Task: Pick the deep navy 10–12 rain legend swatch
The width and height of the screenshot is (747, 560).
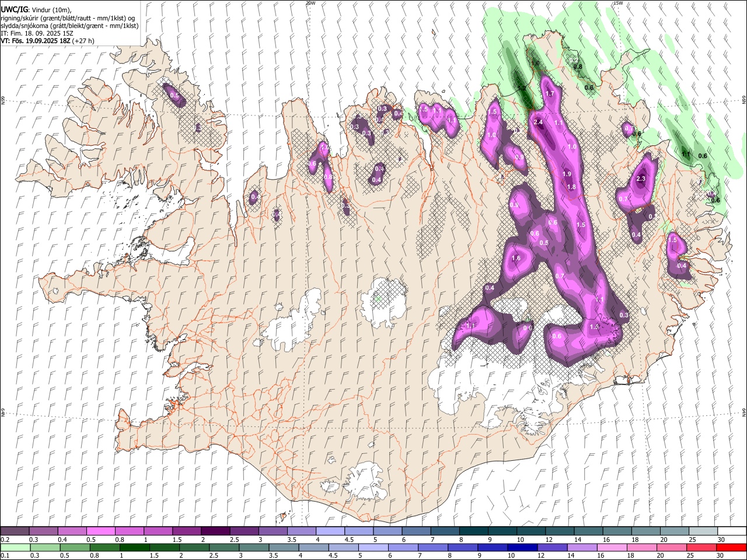Action: pyautogui.click(x=522, y=547)
